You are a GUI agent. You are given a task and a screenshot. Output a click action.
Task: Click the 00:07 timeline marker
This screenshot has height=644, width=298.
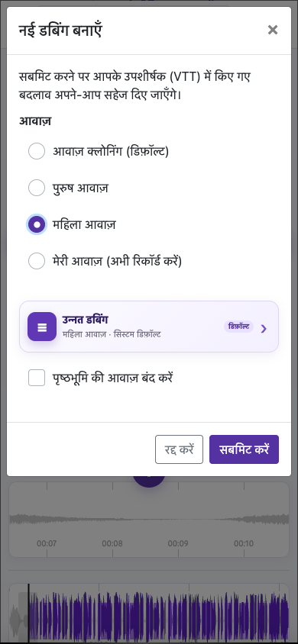47,544
